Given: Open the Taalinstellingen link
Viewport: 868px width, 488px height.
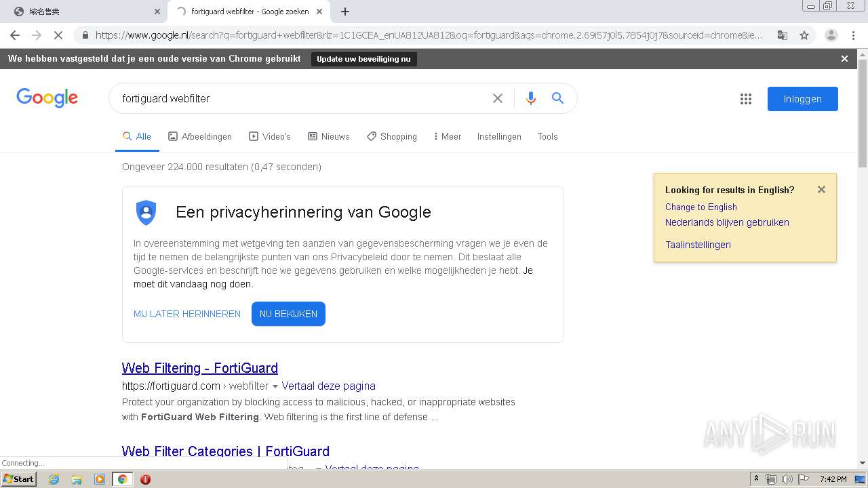Looking at the screenshot, I should pyautogui.click(x=698, y=245).
